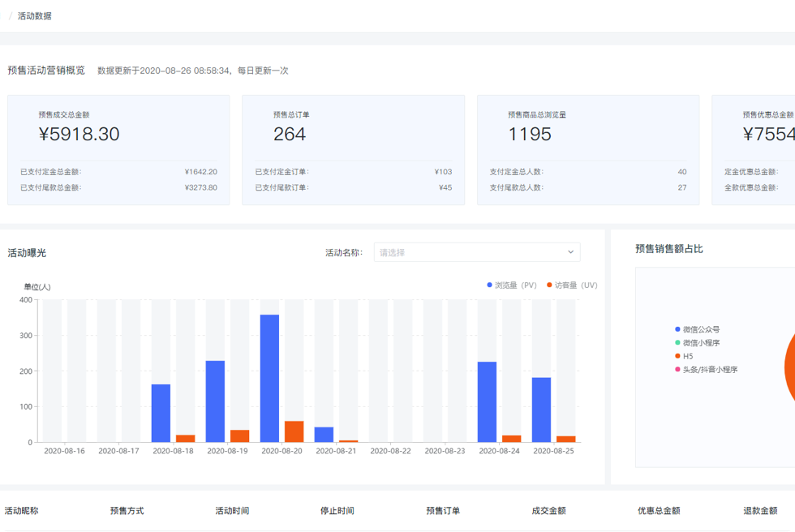795x532 pixels.
Task: Select the 预售商品总浏览量 summary card
Action: click(x=588, y=150)
